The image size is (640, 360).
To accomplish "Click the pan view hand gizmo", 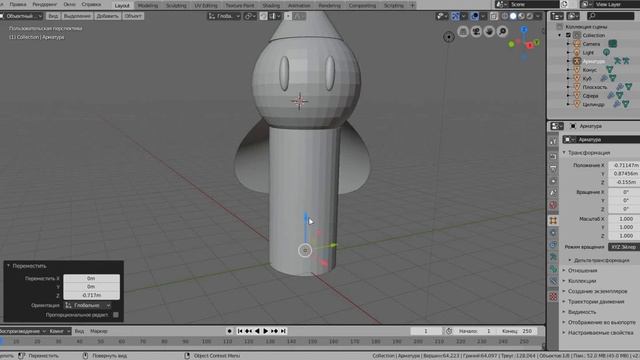I will (x=489, y=31).
